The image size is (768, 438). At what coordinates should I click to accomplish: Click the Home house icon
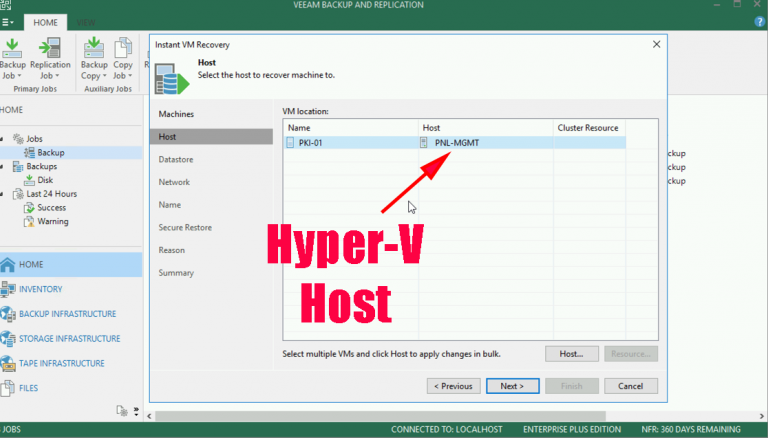tap(8, 265)
